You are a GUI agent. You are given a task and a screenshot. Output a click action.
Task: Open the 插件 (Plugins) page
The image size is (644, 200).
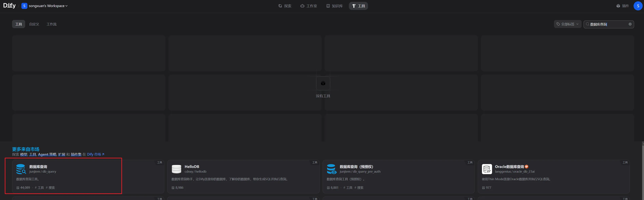click(623, 6)
